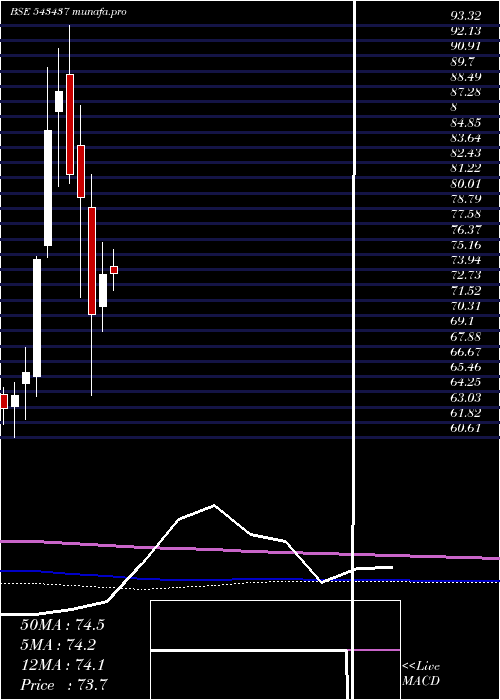Click the 88.49 price axis label
Viewport: 500px width, 700px height.
click(x=466, y=77)
